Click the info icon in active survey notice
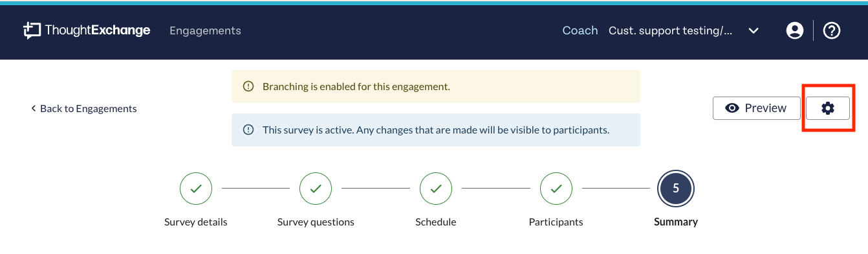 (x=248, y=130)
